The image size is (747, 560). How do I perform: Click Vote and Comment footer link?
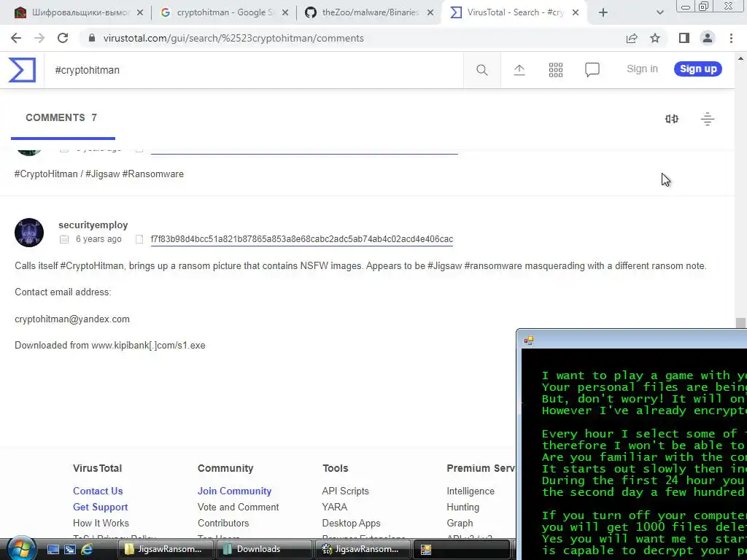239,507
